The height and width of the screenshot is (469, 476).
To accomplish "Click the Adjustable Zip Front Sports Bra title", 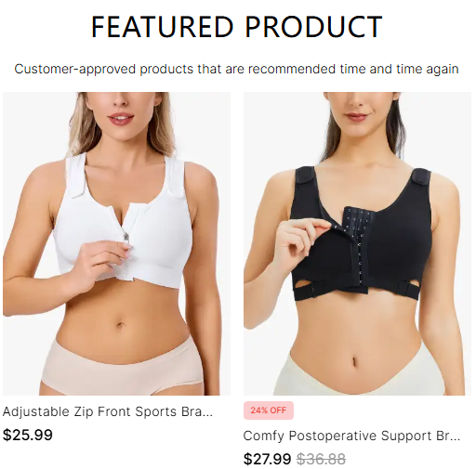I will click(x=108, y=412).
